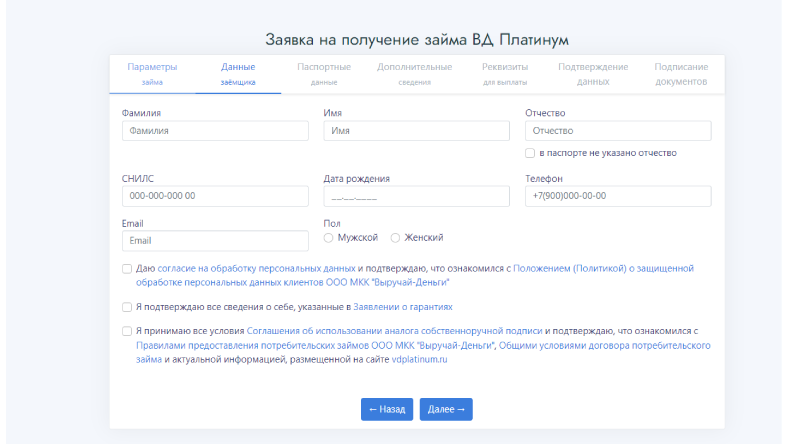
Task: Click the Далее button
Action: click(x=446, y=409)
